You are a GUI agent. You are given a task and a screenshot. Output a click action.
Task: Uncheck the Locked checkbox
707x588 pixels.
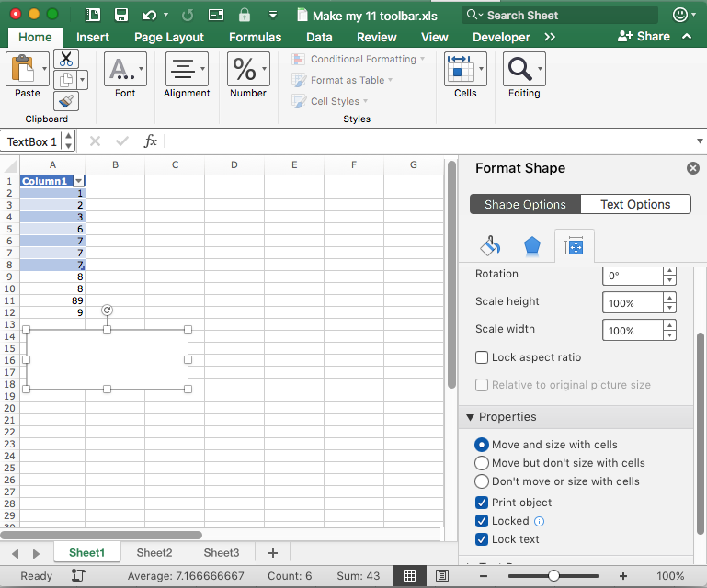click(x=482, y=521)
